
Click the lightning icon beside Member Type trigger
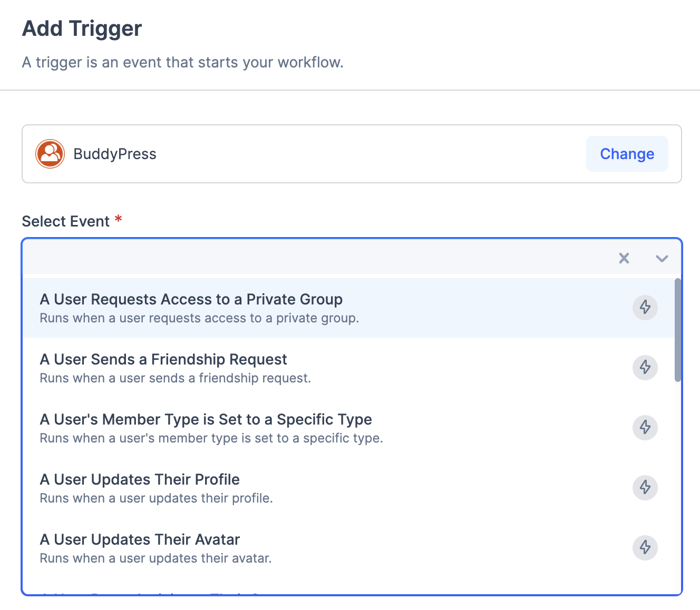(645, 428)
